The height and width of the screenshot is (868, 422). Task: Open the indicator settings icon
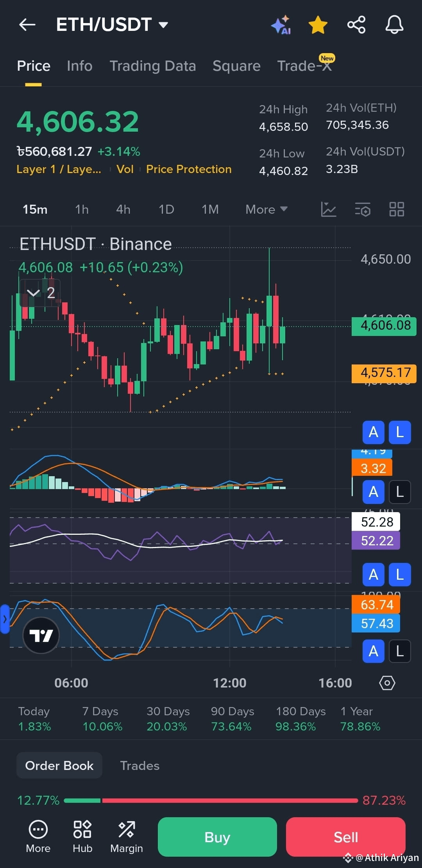tap(363, 209)
